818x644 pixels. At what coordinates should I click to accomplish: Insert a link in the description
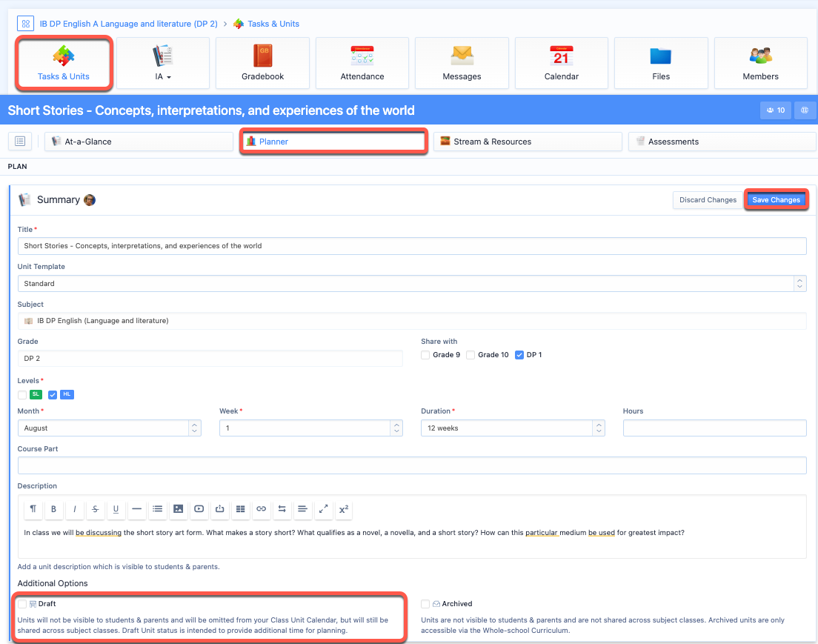click(x=262, y=509)
